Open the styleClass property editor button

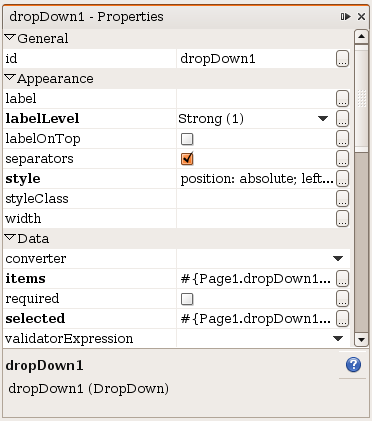click(342, 199)
